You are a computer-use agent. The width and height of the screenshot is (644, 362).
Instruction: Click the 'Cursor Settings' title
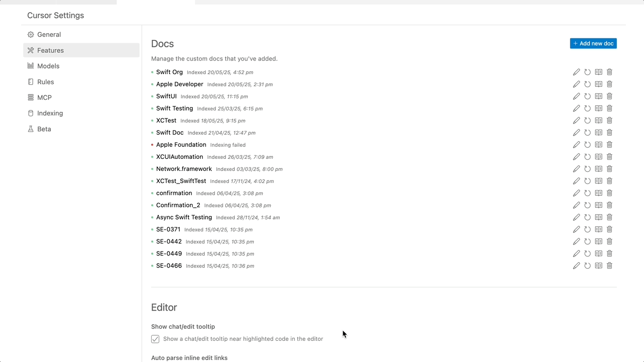click(55, 15)
